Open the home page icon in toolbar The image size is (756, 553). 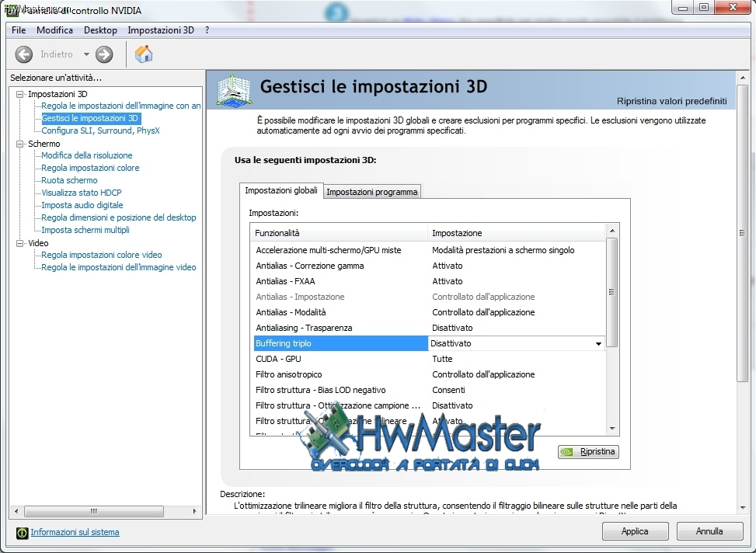143,54
